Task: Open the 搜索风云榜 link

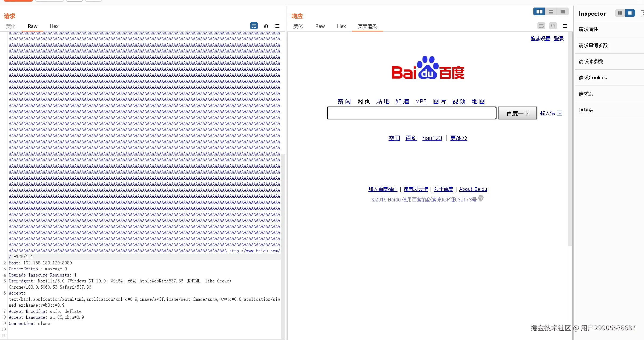Action: pos(416,189)
